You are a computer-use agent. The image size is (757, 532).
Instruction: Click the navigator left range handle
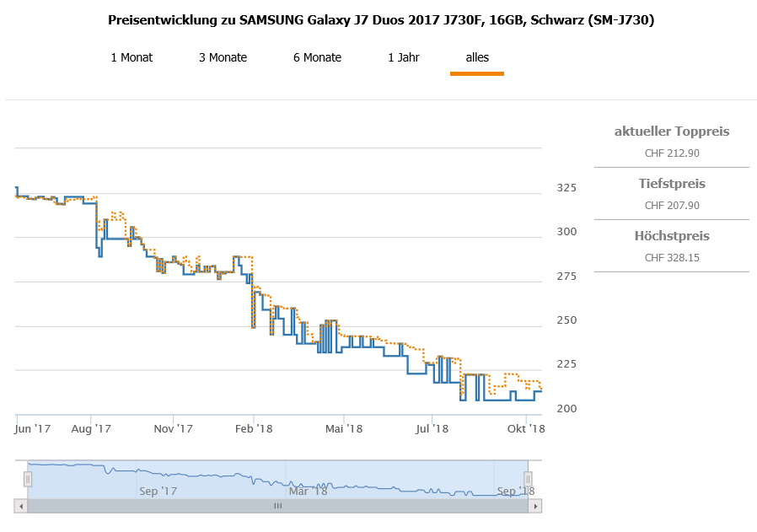coord(28,480)
